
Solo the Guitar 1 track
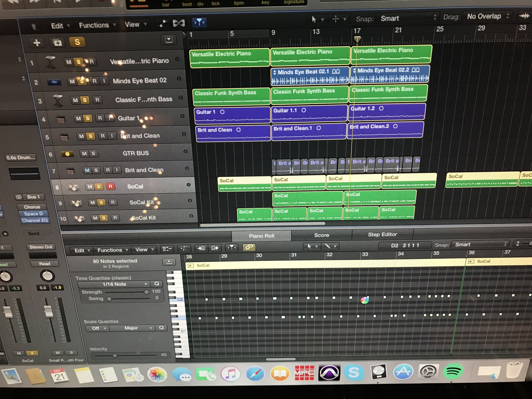click(x=87, y=118)
